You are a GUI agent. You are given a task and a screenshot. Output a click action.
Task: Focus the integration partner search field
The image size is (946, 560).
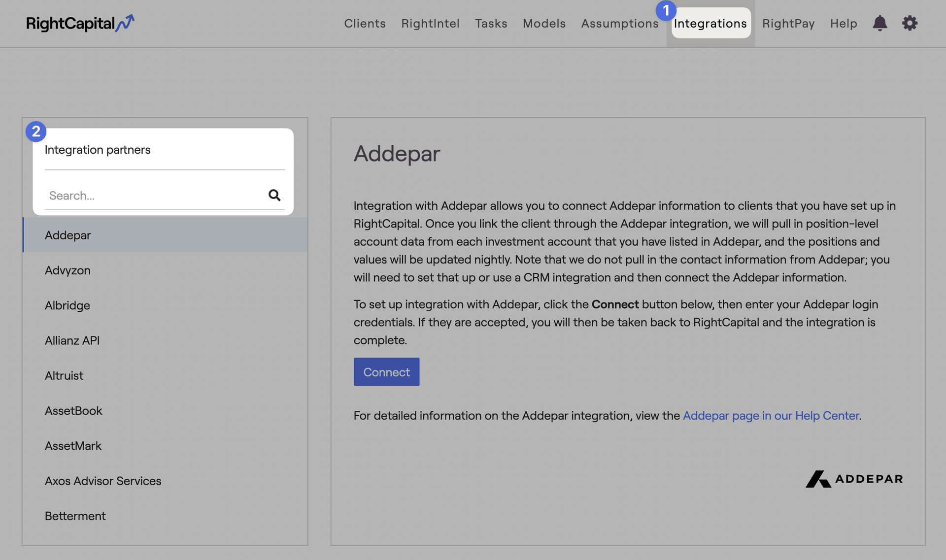pos(165,196)
